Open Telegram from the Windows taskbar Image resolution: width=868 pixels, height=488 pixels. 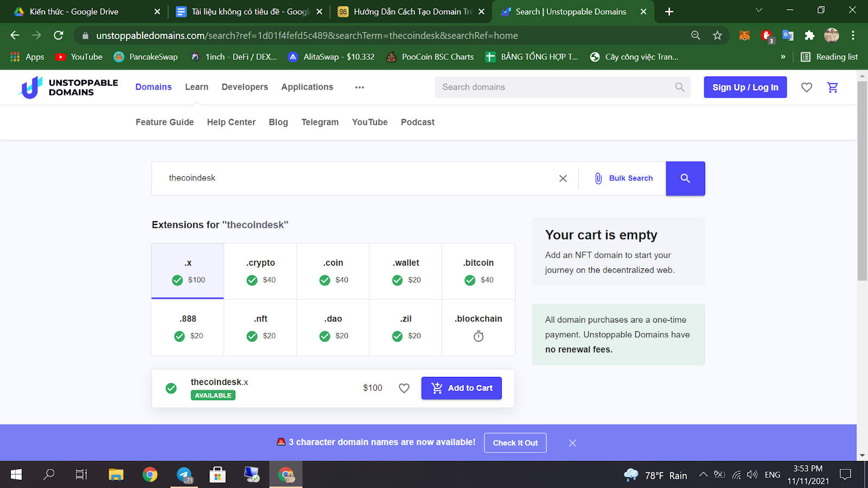point(184,475)
